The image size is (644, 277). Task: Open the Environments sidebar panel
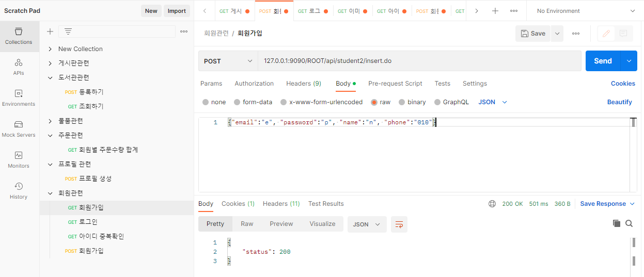tap(19, 98)
